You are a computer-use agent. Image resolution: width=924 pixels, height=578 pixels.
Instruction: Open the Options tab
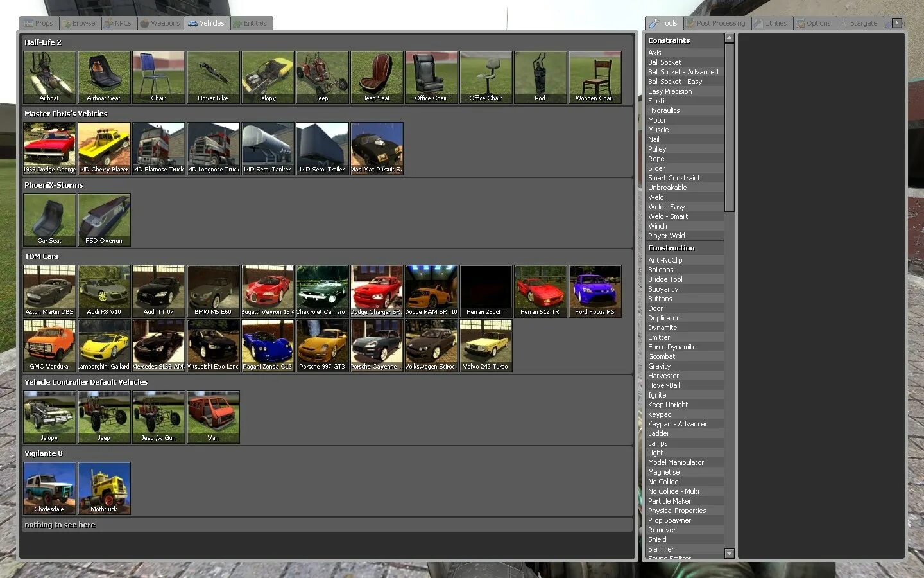point(814,23)
